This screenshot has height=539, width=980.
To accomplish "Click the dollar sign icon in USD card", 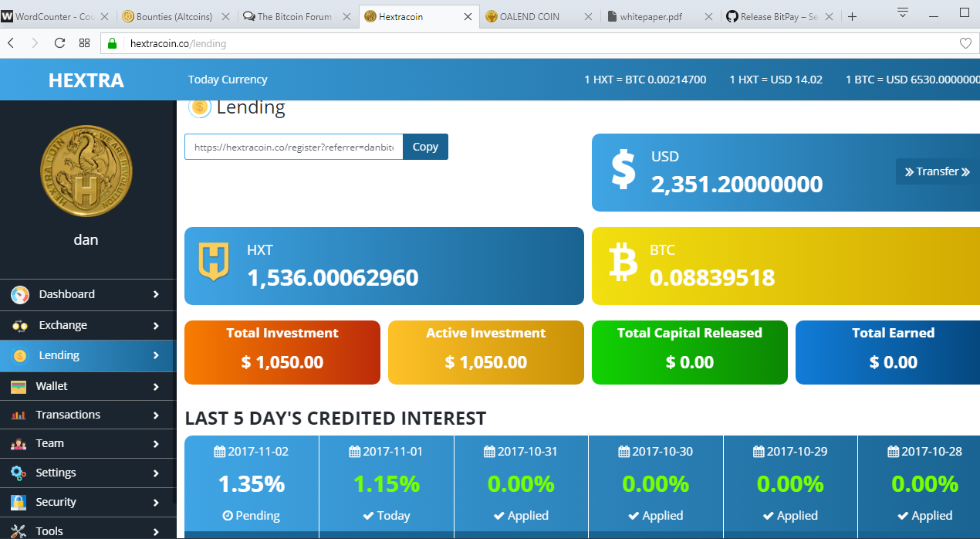I will [623, 169].
